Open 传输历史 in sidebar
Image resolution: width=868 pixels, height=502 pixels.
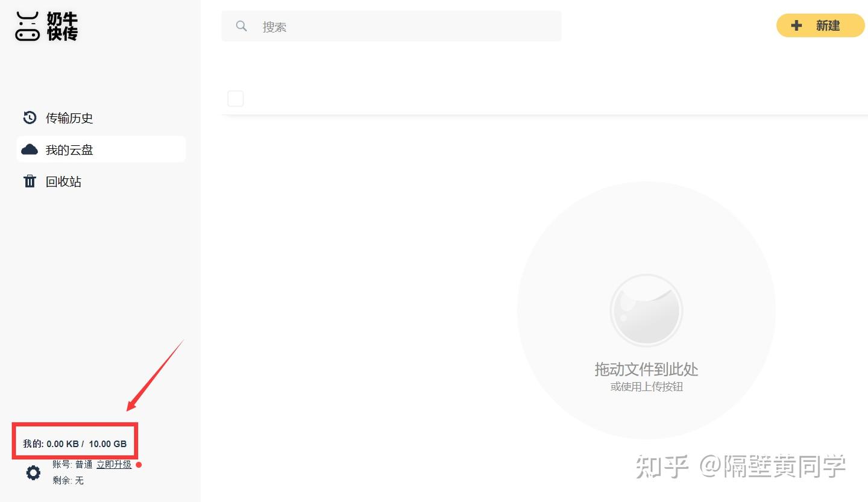101,118
